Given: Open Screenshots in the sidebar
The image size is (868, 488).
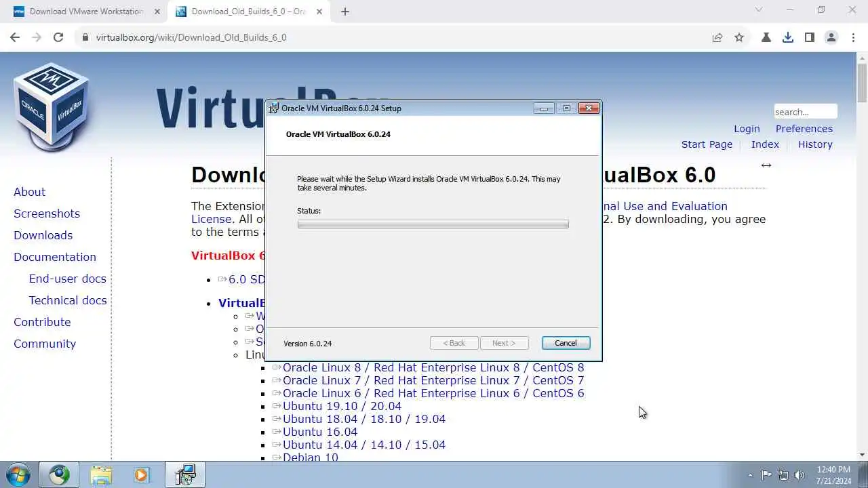Looking at the screenshot, I should [47, 213].
